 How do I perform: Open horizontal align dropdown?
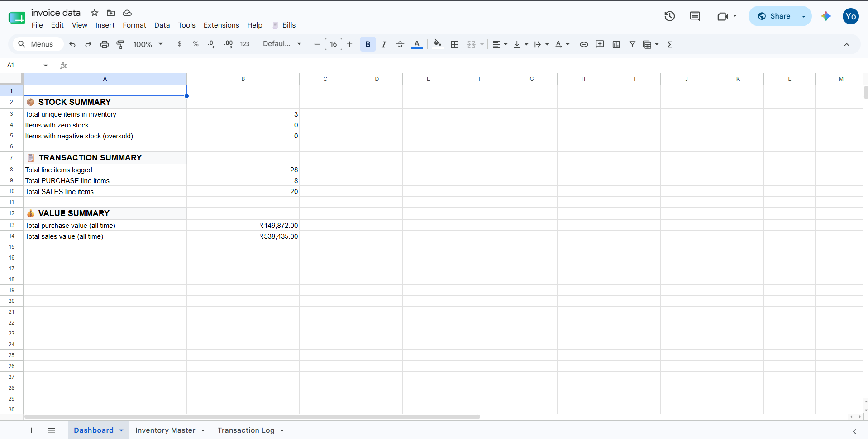pos(500,44)
